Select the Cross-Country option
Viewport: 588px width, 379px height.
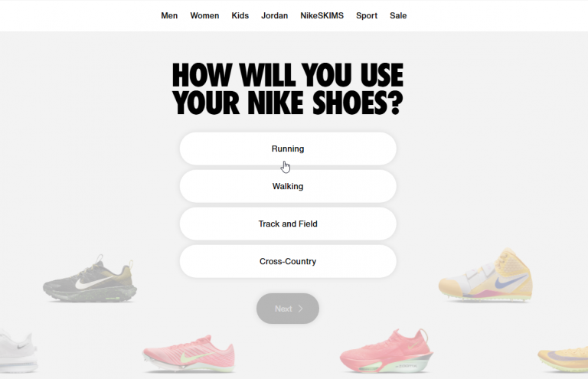[x=288, y=261]
